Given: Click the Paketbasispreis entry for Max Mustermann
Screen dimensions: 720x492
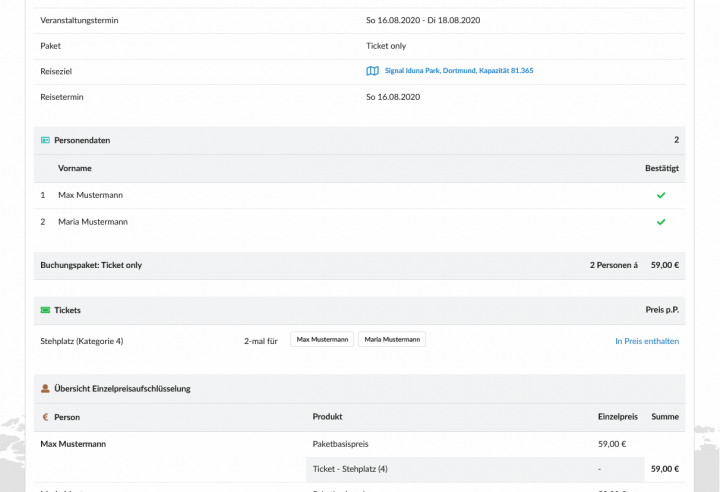Looking at the screenshot, I should click(x=342, y=444).
